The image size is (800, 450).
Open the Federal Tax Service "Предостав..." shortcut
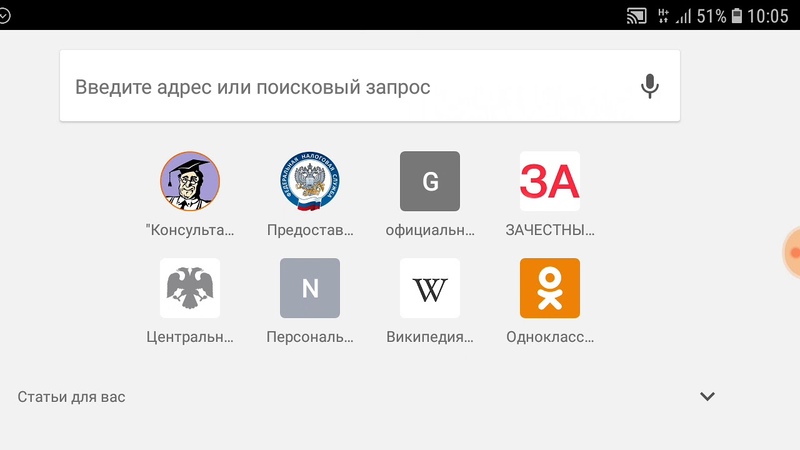click(x=310, y=181)
